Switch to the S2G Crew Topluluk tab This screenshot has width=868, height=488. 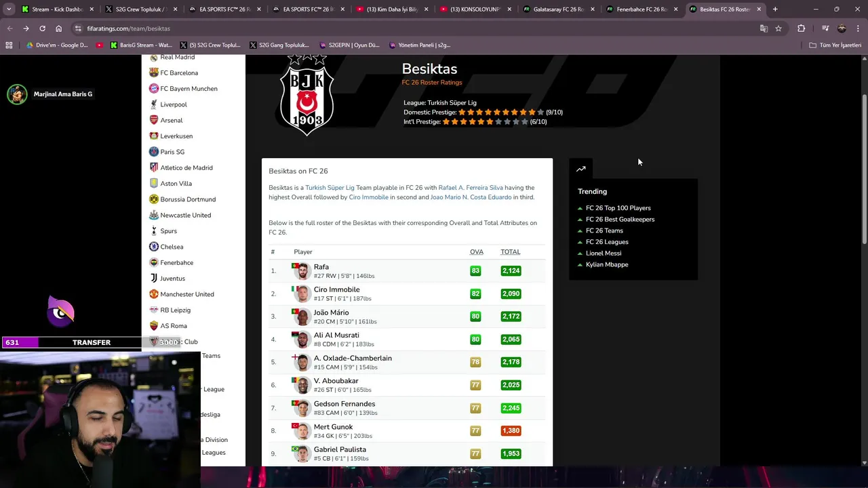[x=141, y=9]
